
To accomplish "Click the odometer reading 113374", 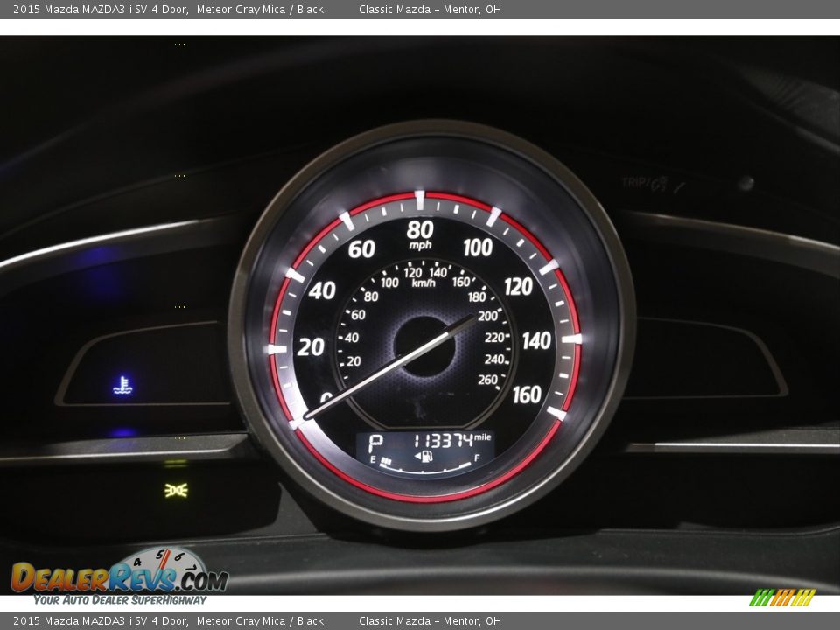I will (443, 440).
